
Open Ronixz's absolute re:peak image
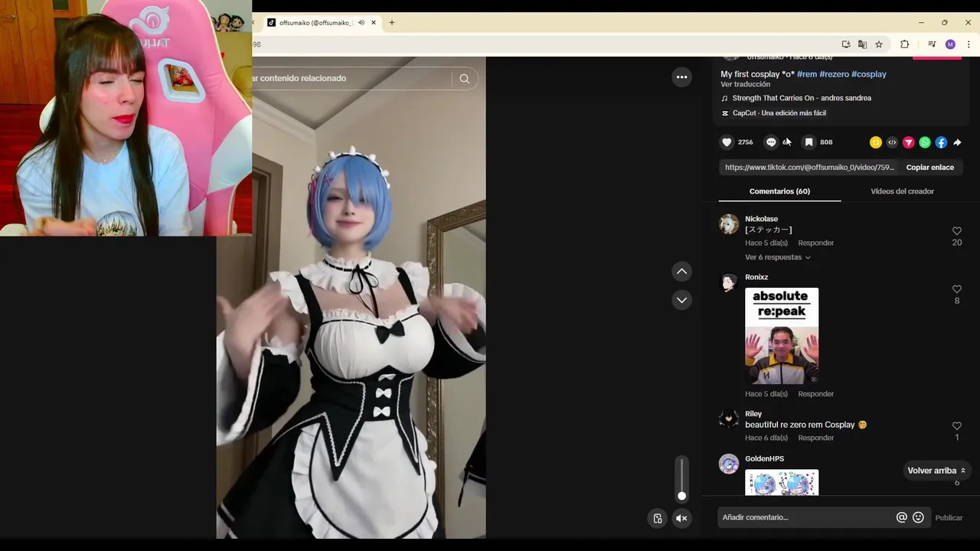click(x=782, y=336)
